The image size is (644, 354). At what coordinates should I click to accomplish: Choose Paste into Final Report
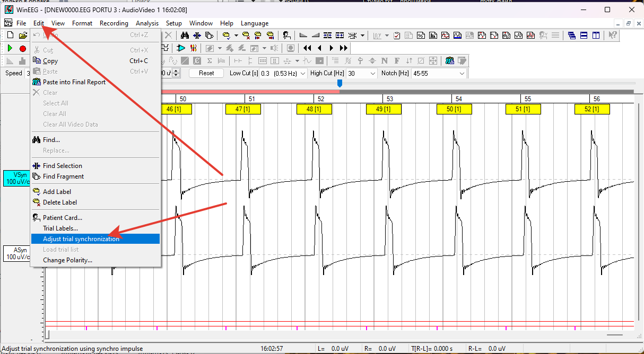pos(95,82)
